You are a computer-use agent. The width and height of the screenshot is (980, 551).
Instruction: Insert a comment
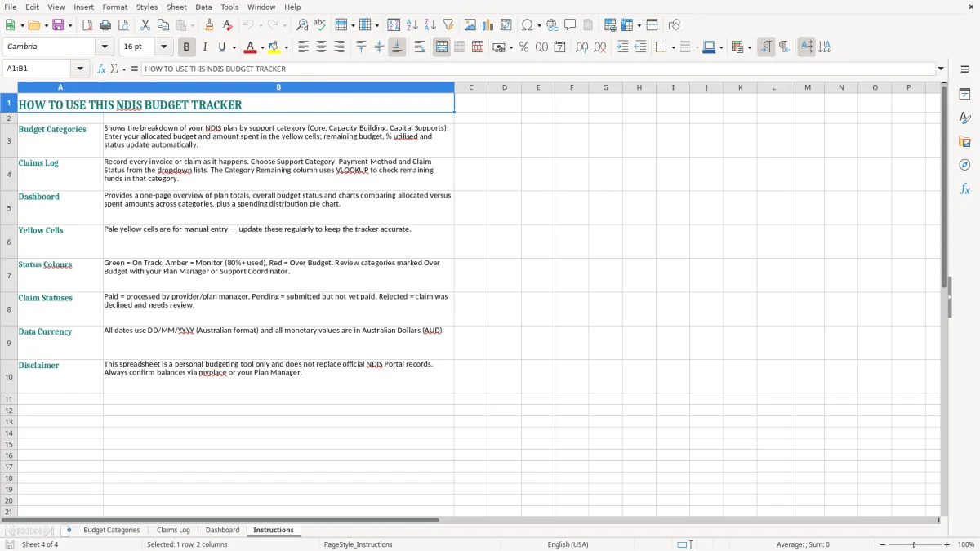[571, 25]
